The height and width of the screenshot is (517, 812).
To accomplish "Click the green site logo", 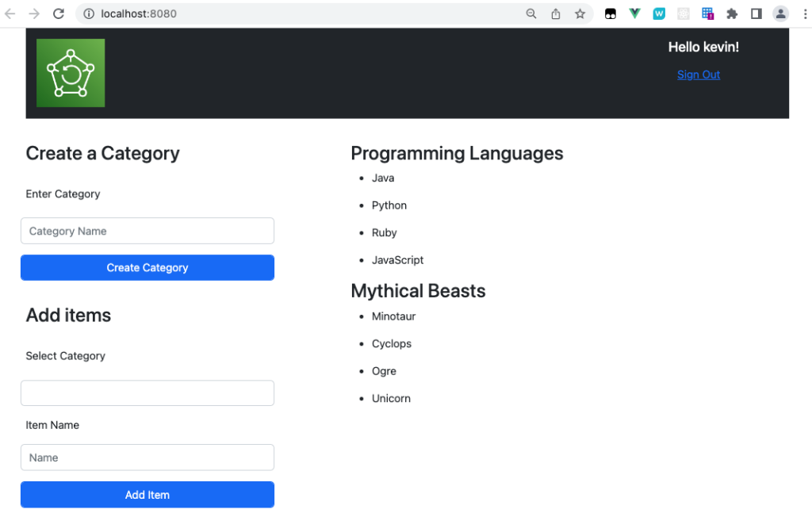I will pos(71,71).
